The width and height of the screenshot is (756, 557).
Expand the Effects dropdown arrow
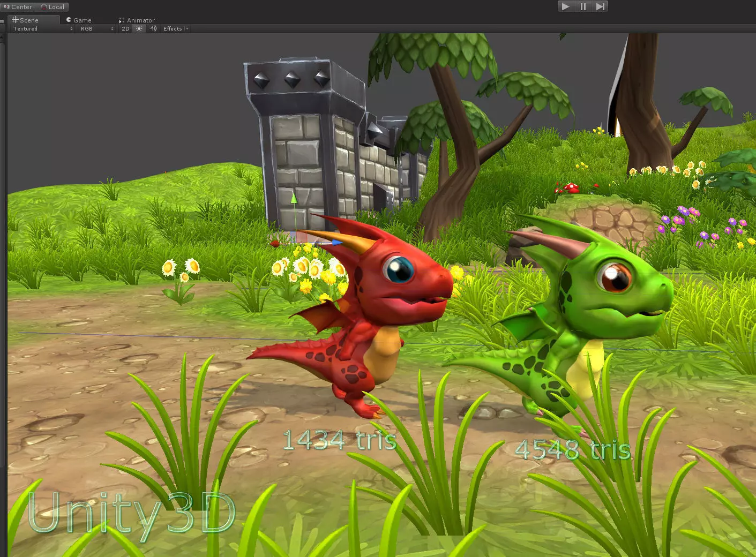point(187,29)
